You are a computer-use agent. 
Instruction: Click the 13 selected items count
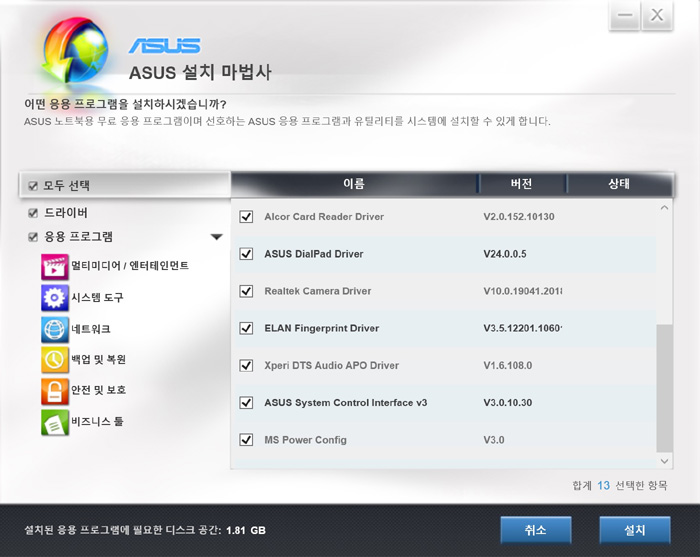(604, 486)
